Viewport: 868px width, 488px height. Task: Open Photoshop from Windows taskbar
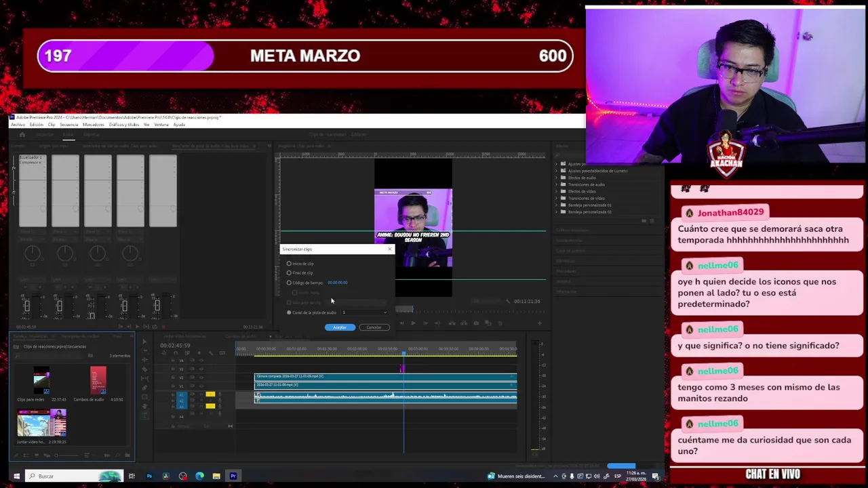[149, 476]
